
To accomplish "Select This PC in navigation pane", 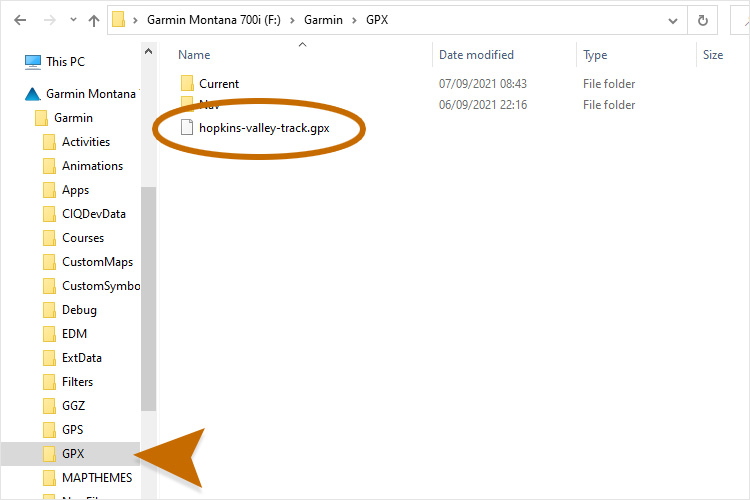I will (x=66, y=62).
